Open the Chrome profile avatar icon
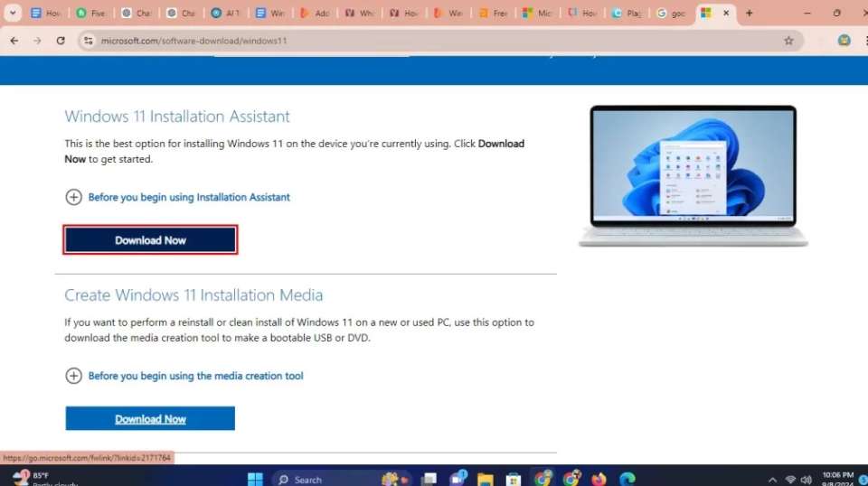 [x=844, y=41]
